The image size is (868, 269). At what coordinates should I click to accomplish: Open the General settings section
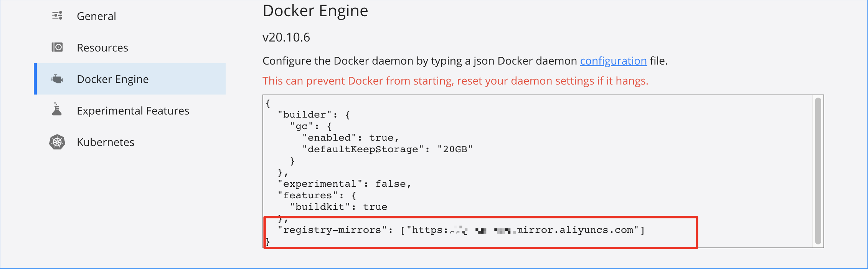(x=96, y=16)
